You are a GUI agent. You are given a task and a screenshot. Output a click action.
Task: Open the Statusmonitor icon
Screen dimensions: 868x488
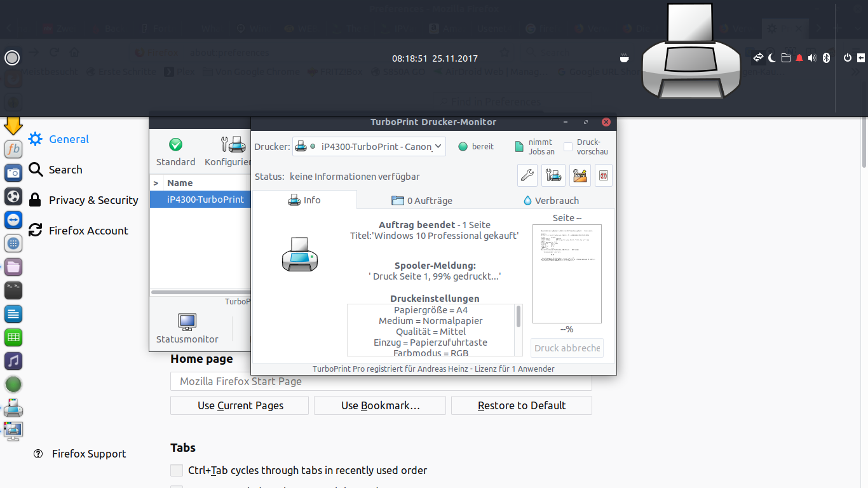187,322
